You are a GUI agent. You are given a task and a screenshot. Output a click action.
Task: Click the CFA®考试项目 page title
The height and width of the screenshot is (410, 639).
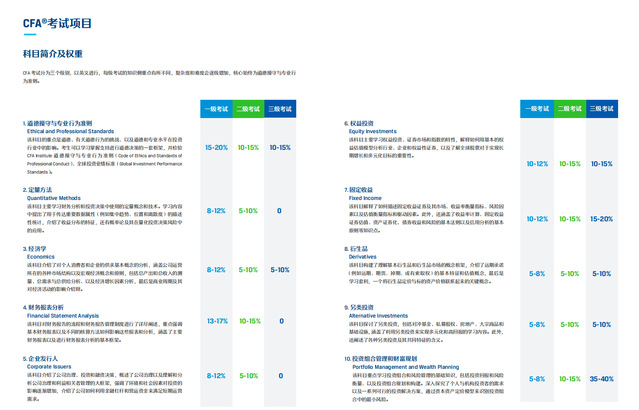click(x=56, y=20)
